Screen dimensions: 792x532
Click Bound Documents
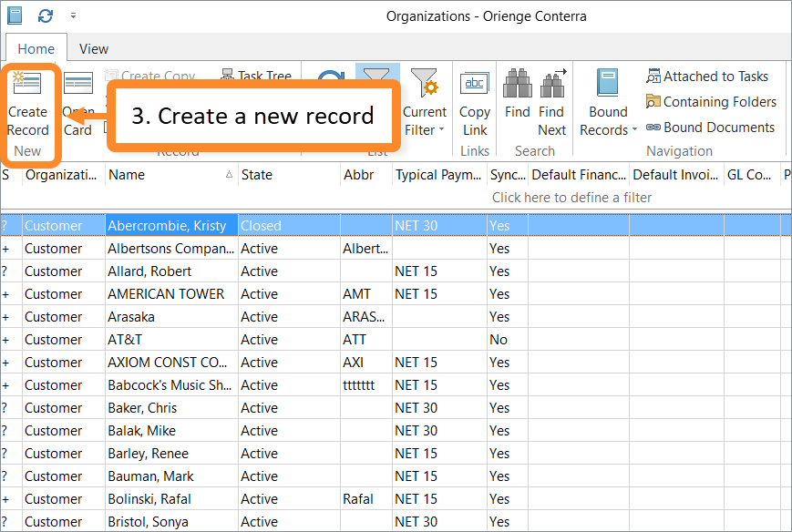click(x=710, y=128)
